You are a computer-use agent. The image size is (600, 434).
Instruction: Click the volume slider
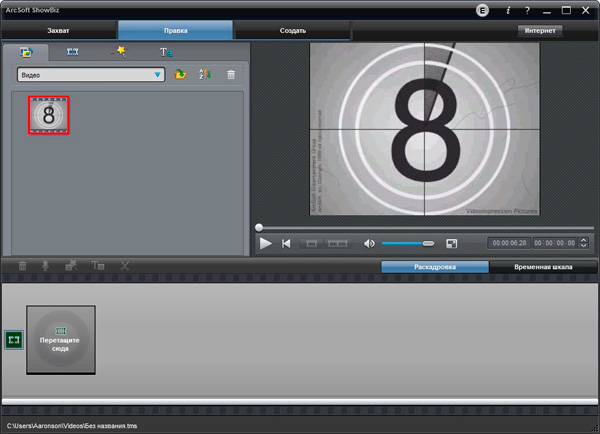407,243
